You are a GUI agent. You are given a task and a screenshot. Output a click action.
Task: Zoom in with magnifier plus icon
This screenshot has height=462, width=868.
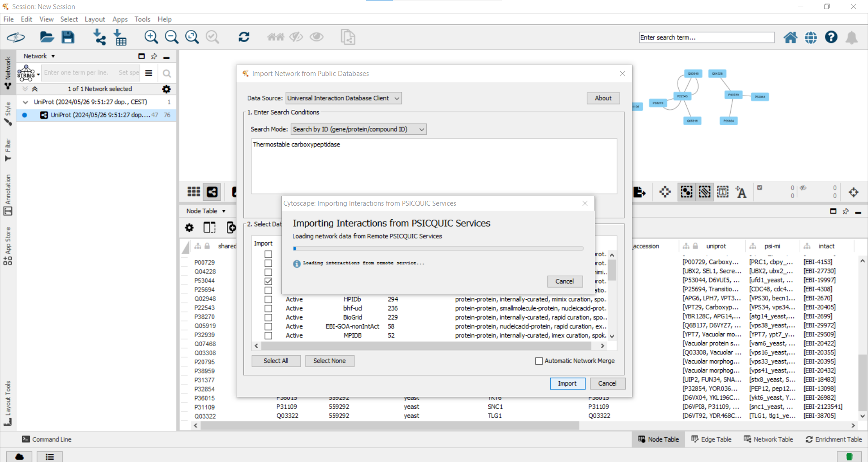[151, 37]
